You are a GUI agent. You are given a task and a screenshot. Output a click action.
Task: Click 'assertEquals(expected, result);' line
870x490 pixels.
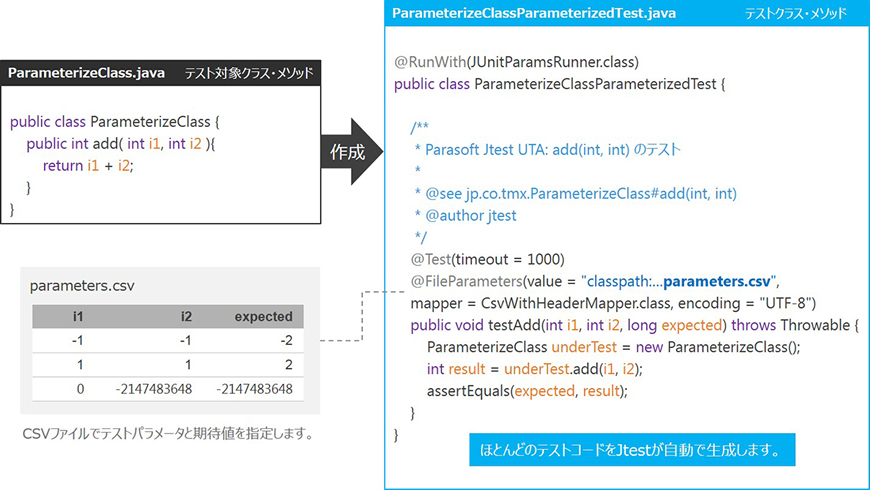click(x=527, y=391)
